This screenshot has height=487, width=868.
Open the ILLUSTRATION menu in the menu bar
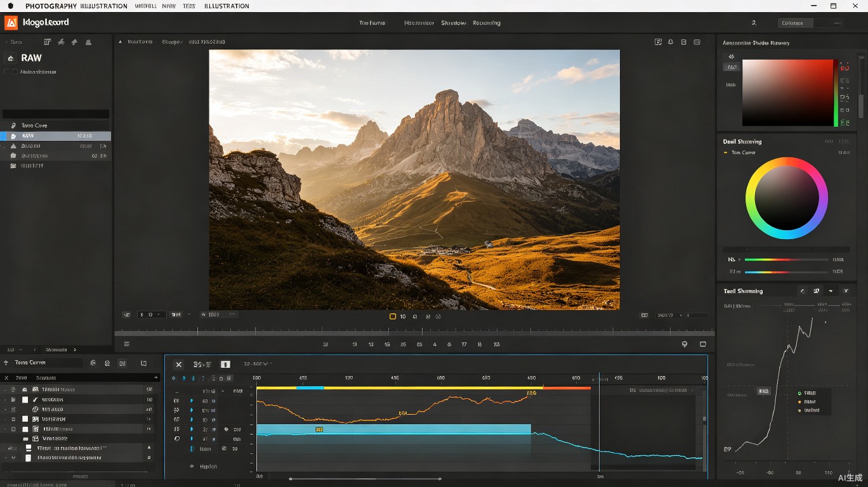pos(227,6)
